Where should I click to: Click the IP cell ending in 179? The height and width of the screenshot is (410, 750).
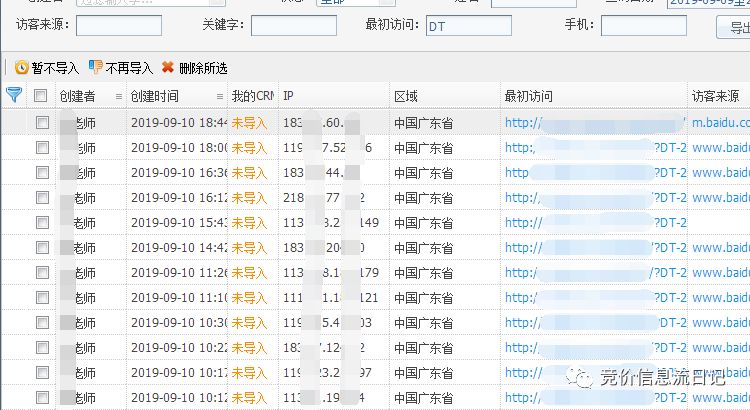[x=331, y=273]
